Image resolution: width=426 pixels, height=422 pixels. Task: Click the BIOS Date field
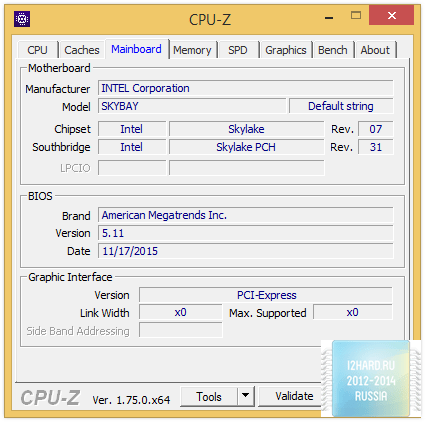[246, 251]
